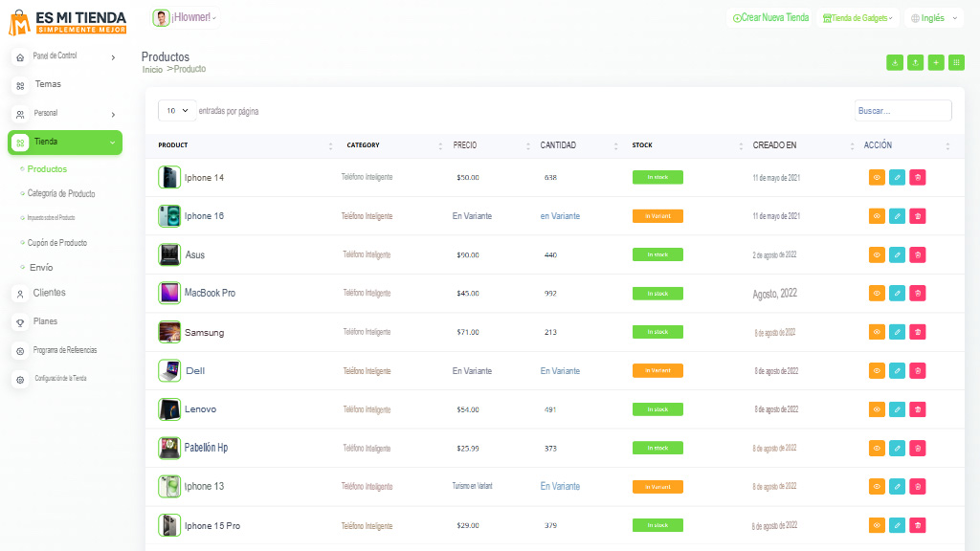Viewport: 980px width, 551px height.
Task: Click the green plus add product button
Action: (x=936, y=62)
